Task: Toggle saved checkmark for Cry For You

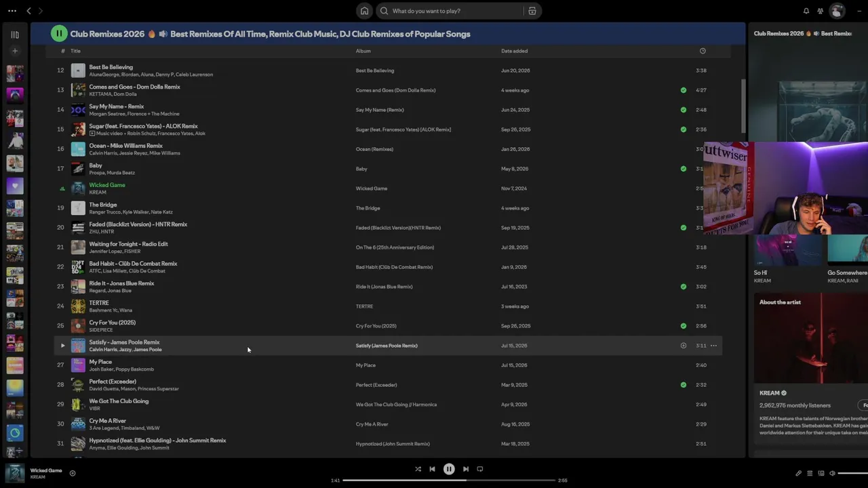Action: 684,326
